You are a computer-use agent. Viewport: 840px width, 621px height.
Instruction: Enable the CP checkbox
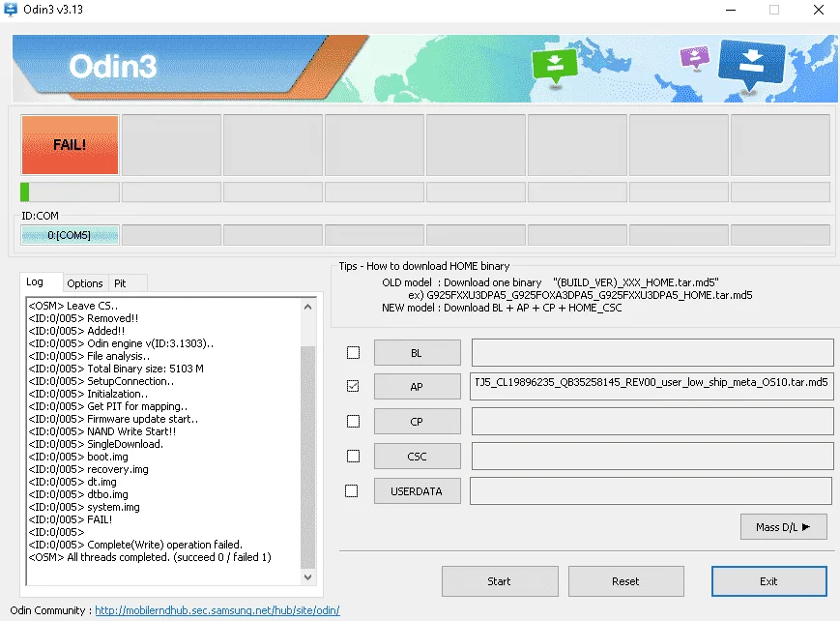pos(353,422)
